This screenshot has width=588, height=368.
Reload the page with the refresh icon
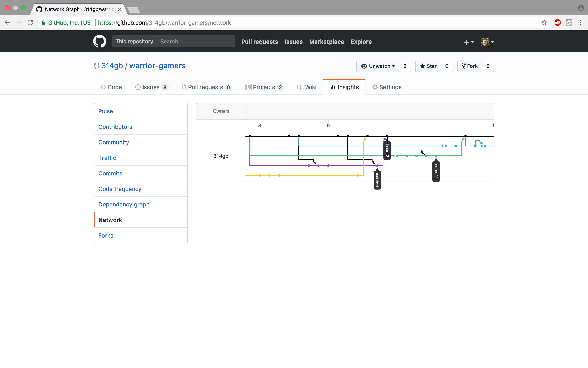(30, 23)
